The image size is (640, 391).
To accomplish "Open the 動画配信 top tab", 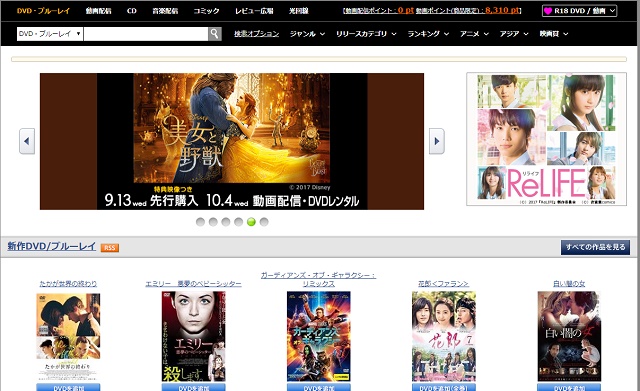I will (98, 11).
